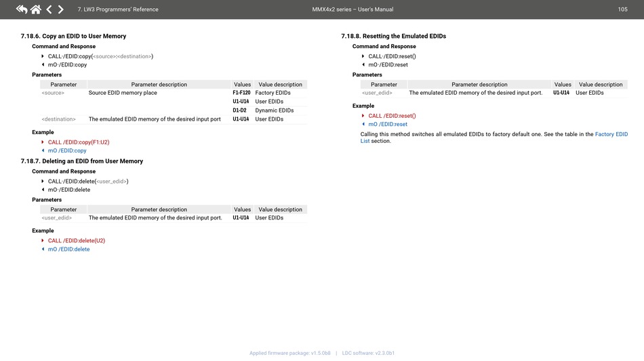The image size is (644, 361).
Task: Select heading 7.18.6. Copy an EDID to User Memory
Action: point(73,36)
